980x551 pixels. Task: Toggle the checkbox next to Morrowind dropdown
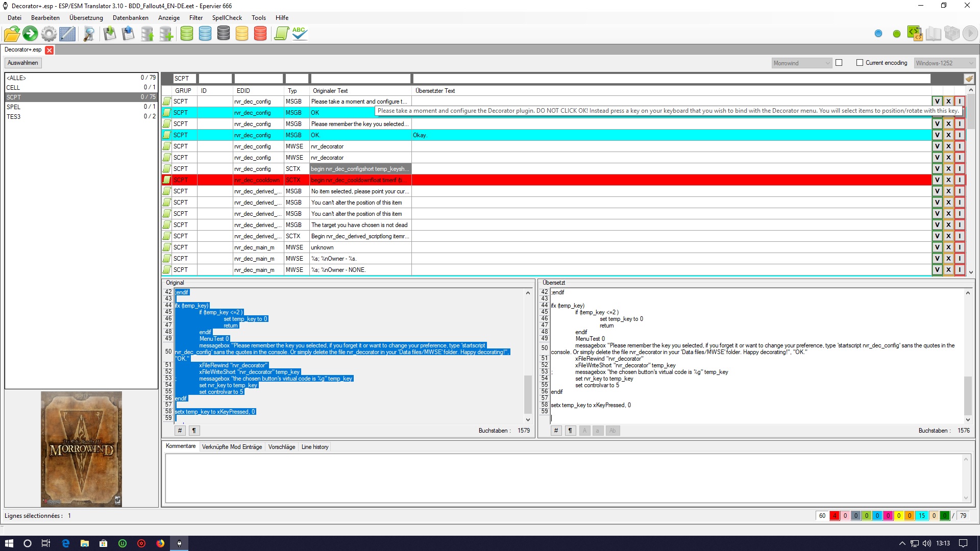(x=839, y=63)
